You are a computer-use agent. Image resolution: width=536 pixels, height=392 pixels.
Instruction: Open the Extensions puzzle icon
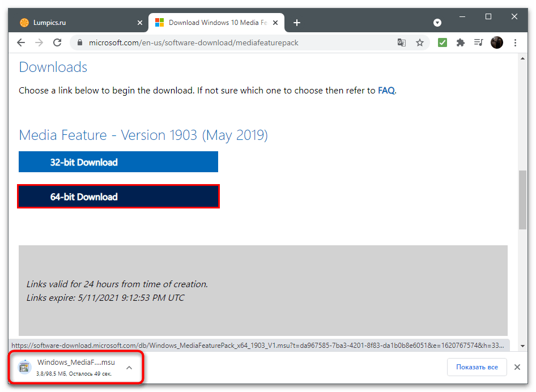coord(461,42)
